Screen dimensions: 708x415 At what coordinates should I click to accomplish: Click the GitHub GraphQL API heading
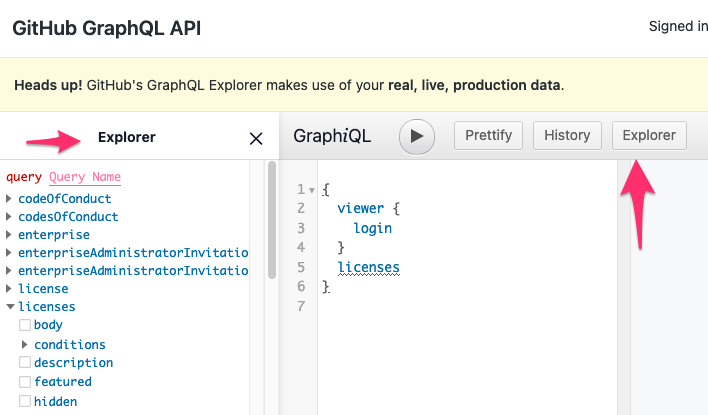pos(107,28)
